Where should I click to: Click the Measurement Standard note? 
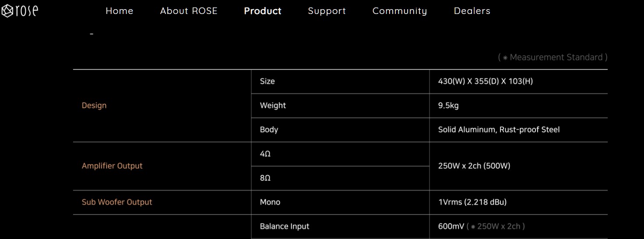[553, 57]
